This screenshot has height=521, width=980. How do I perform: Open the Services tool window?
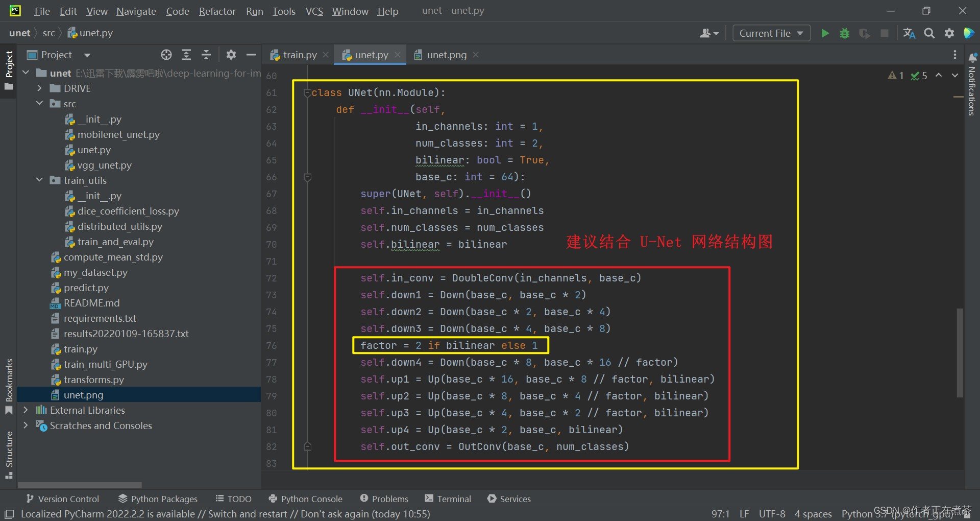pos(509,499)
